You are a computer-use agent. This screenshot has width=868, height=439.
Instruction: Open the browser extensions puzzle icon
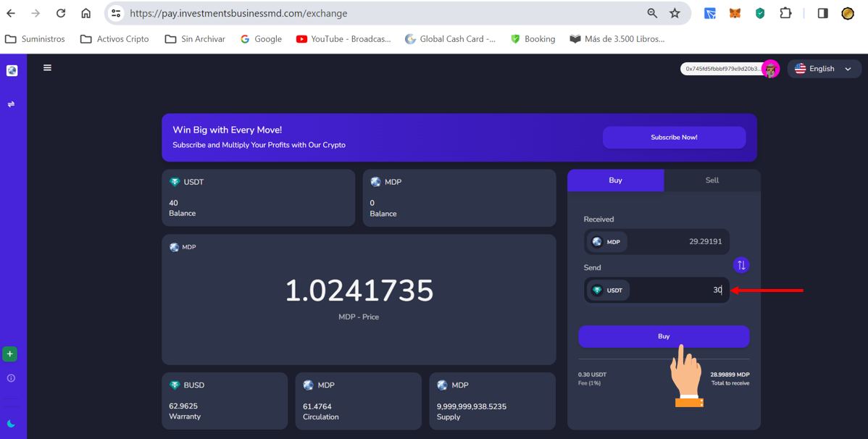[x=785, y=13]
